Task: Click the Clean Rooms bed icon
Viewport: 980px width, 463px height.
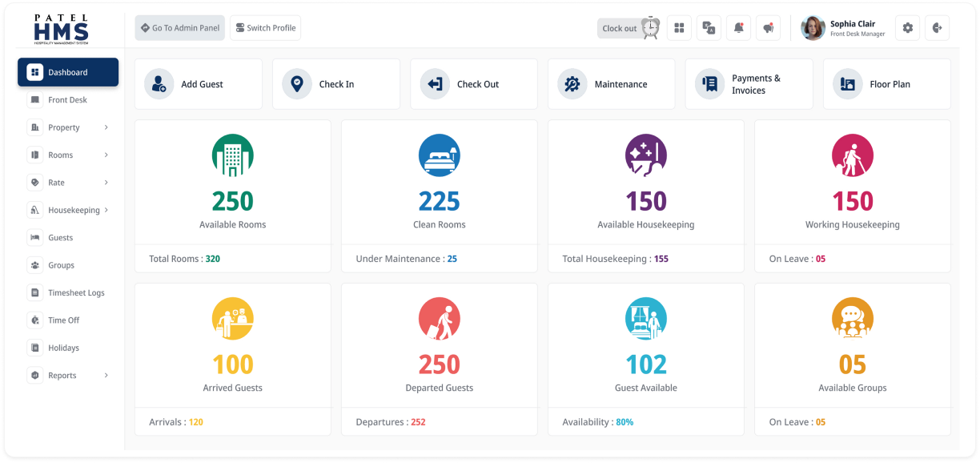Action: point(439,155)
